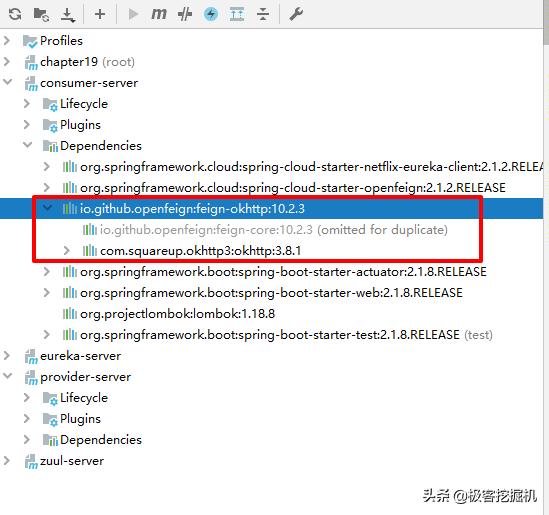This screenshot has width=549, height=515.
Task: Click consumer-server Dependencies folder icon
Action: (50, 146)
